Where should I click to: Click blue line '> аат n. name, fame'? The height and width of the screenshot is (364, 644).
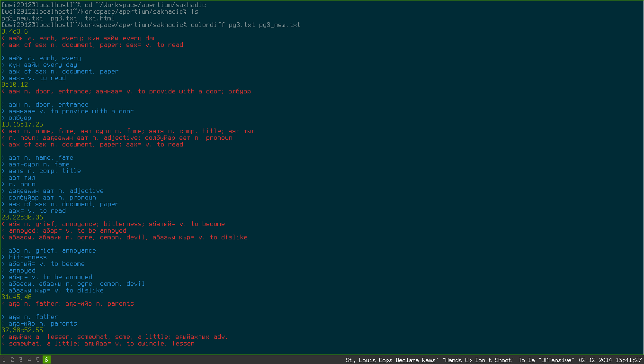coord(37,158)
